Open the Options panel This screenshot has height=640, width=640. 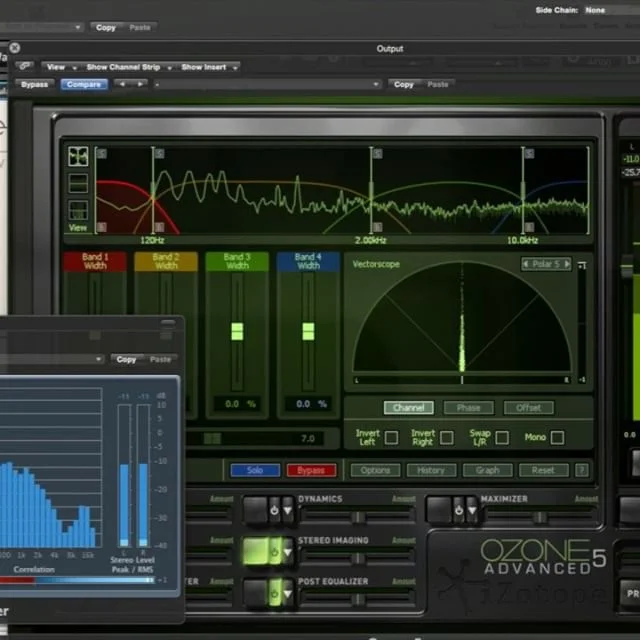tap(375, 470)
